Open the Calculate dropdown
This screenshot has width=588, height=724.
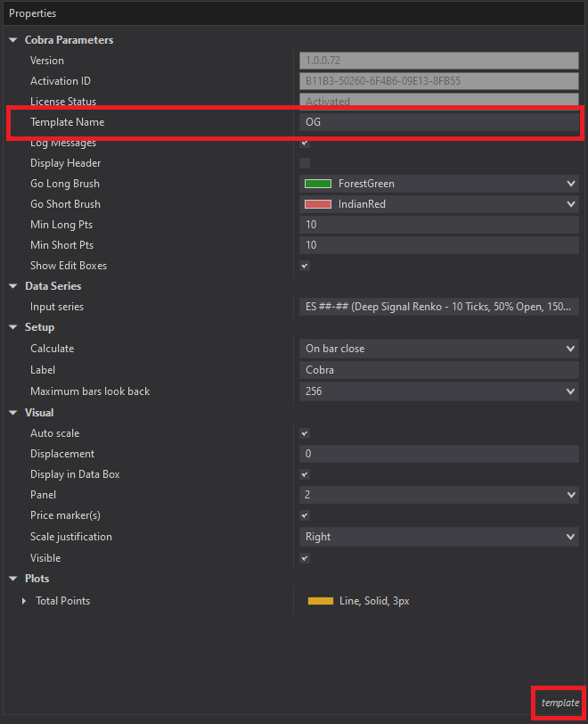[x=571, y=349]
